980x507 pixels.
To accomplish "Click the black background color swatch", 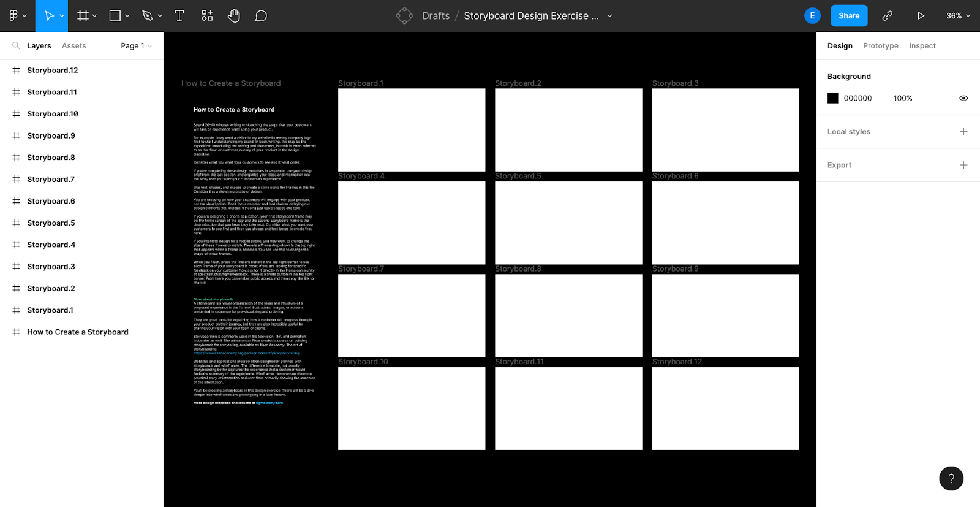I will (x=832, y=98).
